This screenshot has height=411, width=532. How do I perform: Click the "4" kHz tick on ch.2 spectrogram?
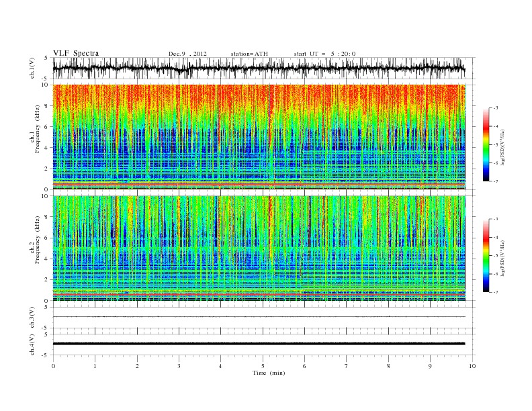(x=46, y=259)
